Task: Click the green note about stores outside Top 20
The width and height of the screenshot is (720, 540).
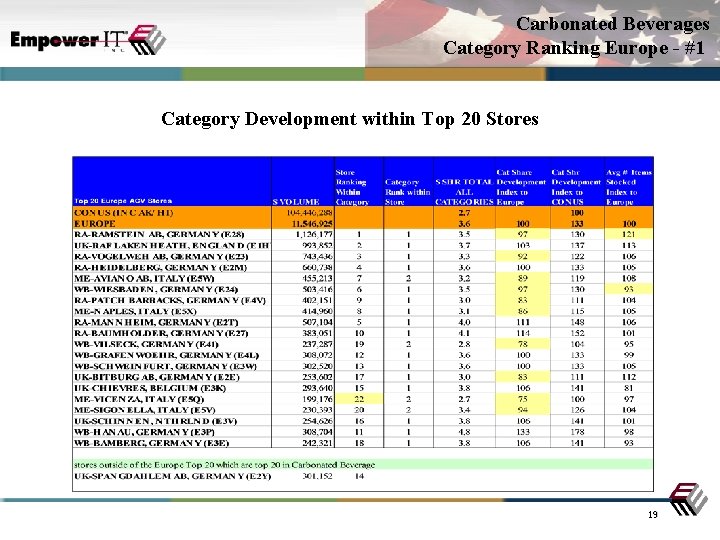Action: 362,465
